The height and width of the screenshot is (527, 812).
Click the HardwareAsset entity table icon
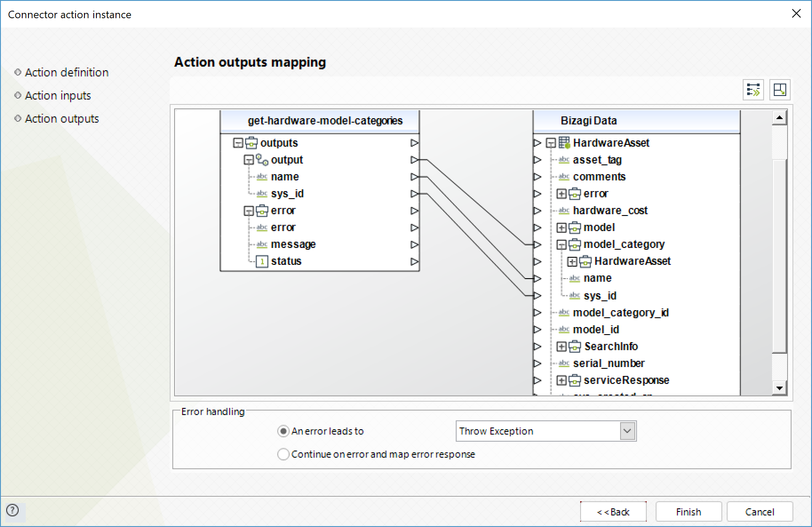564,143
